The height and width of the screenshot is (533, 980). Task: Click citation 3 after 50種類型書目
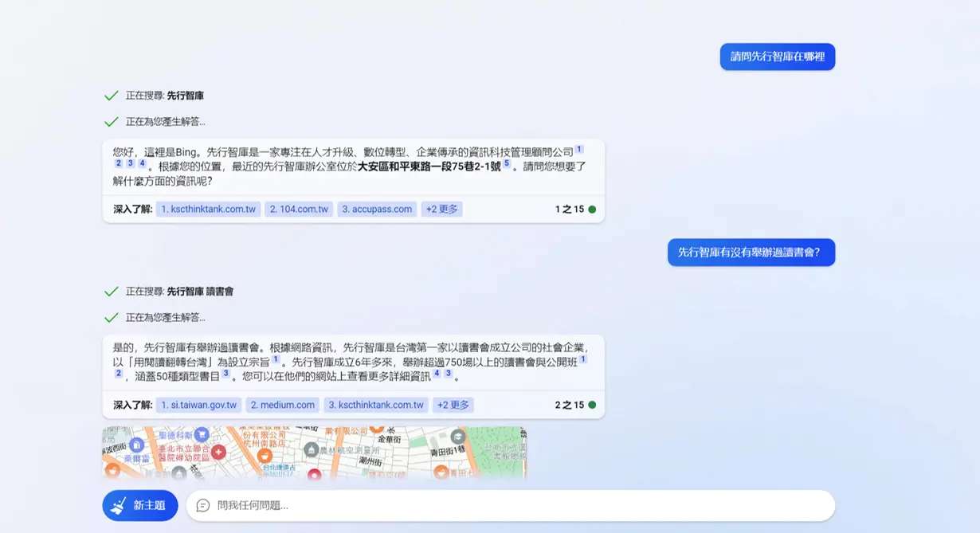(x=225, y=373)
